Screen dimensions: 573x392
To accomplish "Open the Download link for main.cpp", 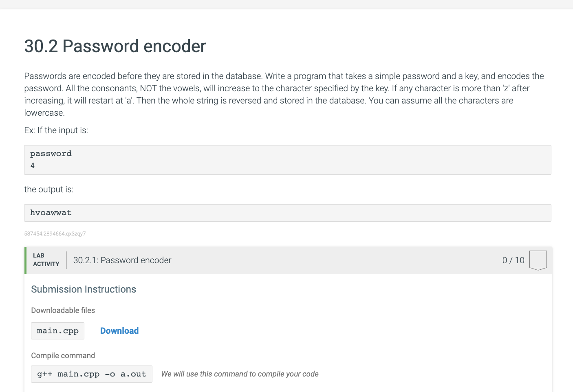I will point(119,330).
